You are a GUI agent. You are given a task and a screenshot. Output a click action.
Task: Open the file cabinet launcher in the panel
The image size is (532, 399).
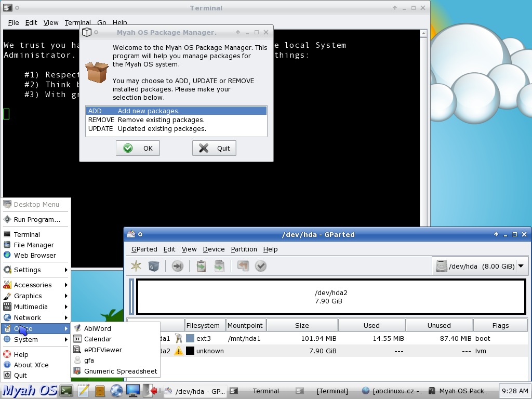coord(100,391)
